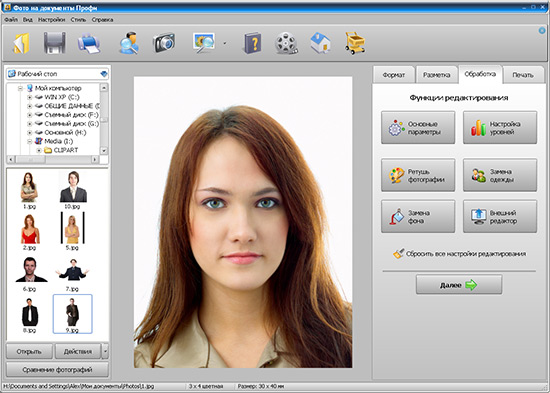Click the shopping cart icon

click(355, 43)
